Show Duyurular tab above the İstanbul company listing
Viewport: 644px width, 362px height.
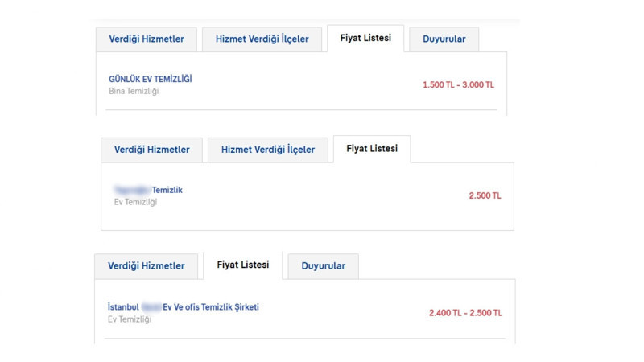(323, 266)
